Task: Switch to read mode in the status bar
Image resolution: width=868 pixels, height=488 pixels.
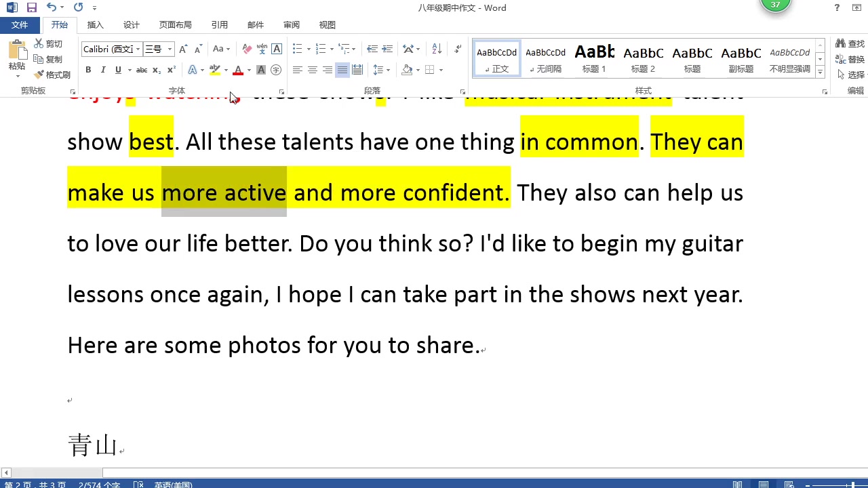Action: [x=737, y=485]
